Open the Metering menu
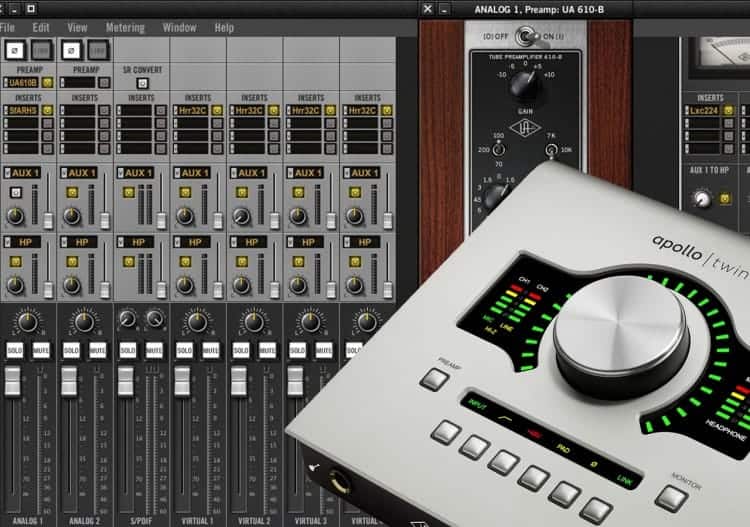This screenshot has height=527, width=750. [125, 28]
